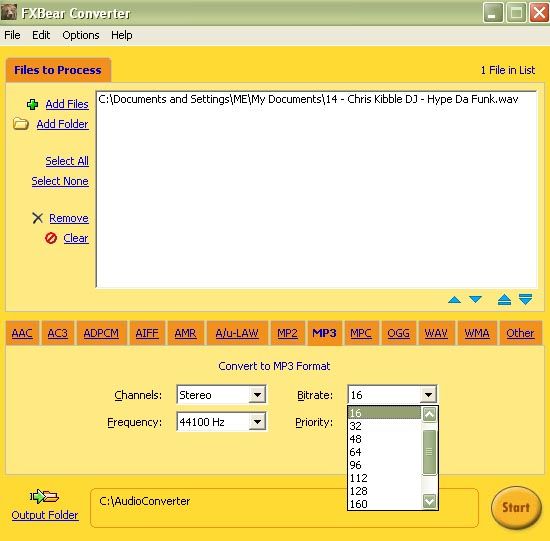Open the Add Folder link

62,124
